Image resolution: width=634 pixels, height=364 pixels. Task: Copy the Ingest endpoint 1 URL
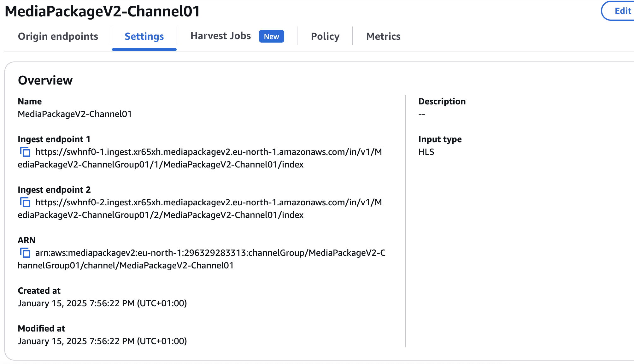[25, 152]
